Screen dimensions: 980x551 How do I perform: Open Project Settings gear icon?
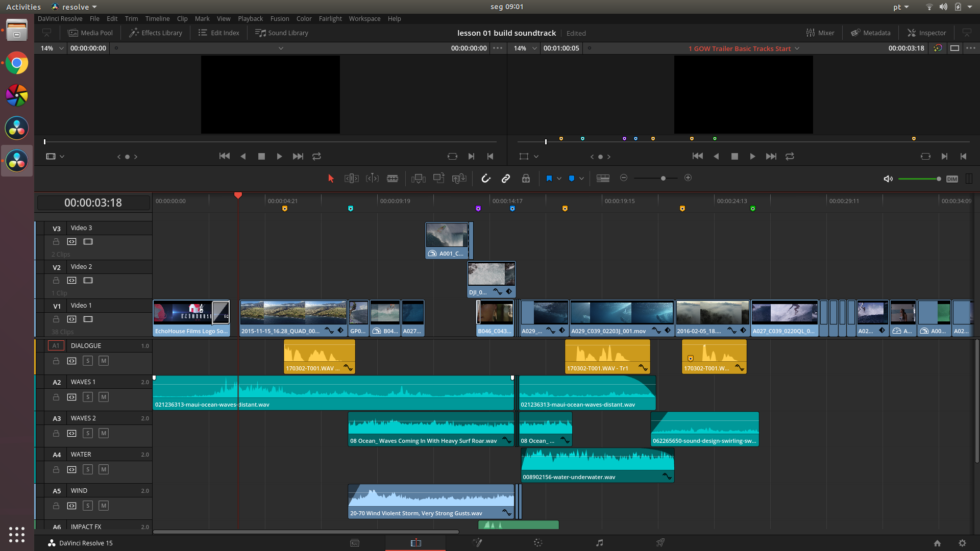pos(962,543)
